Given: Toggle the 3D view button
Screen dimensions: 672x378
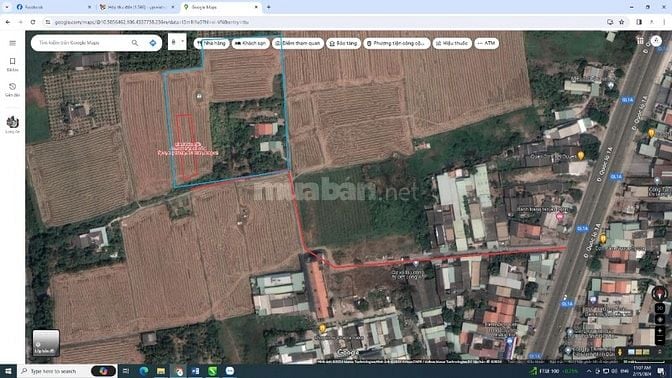Looking at the screenshot, I should [x=660, y=308].
